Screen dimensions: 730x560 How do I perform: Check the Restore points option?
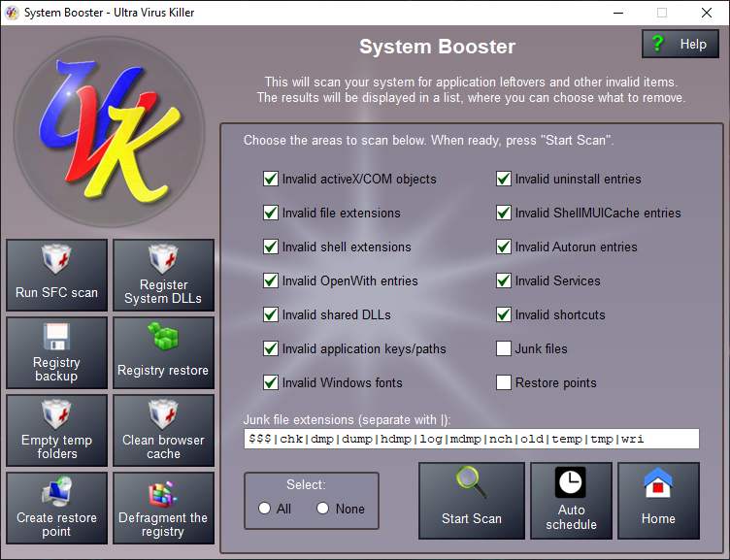[x=503, y=382]
